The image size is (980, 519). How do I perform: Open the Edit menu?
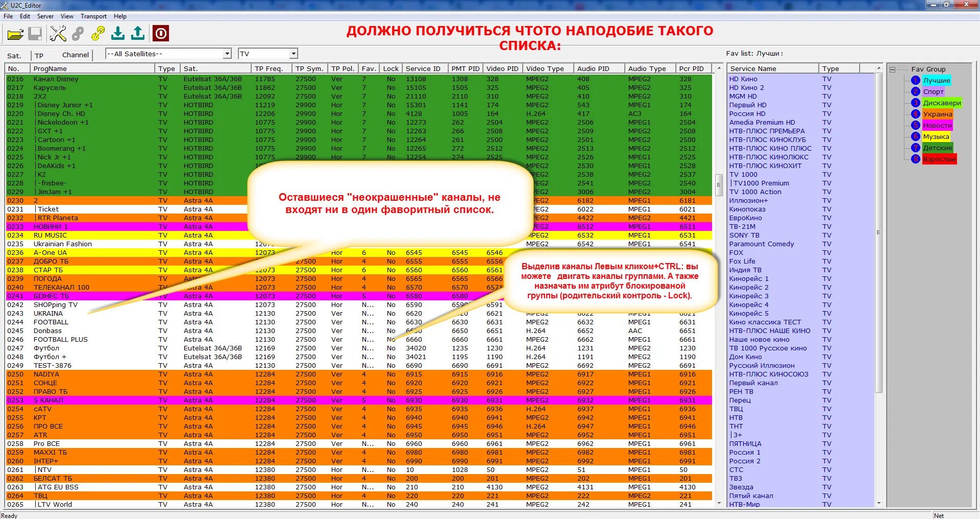[25, 16]
